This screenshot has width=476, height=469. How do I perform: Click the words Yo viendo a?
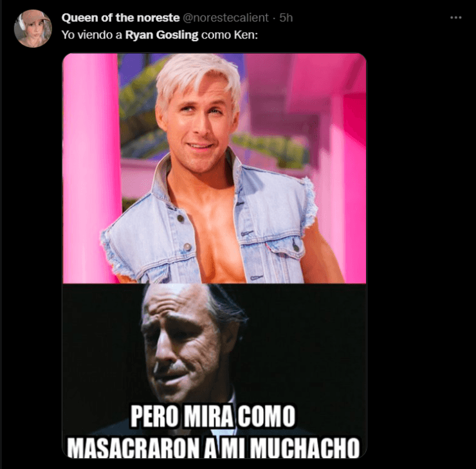pyautogui.click(x=92, y=35)
